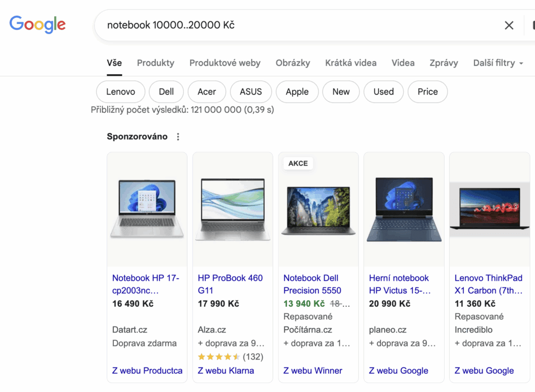
Task: Click the discounted 13 940 Kč price
Action: pos(304,304)
